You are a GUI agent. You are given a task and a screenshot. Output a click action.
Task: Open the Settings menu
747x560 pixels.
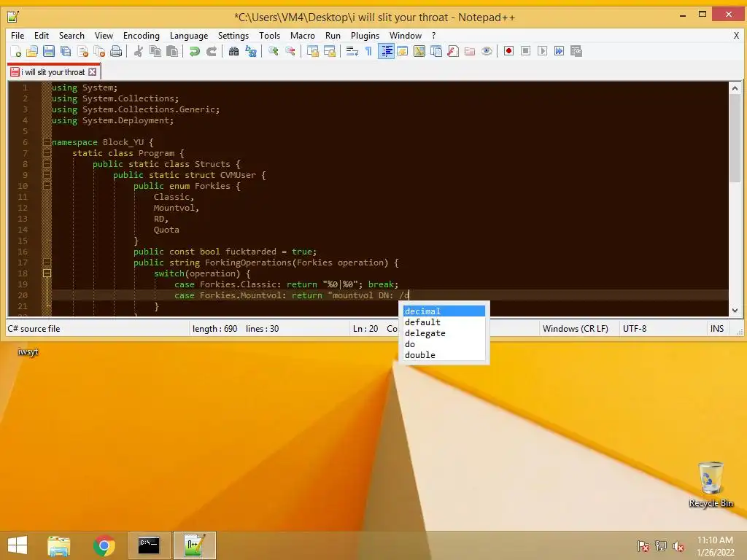(233, 36)
